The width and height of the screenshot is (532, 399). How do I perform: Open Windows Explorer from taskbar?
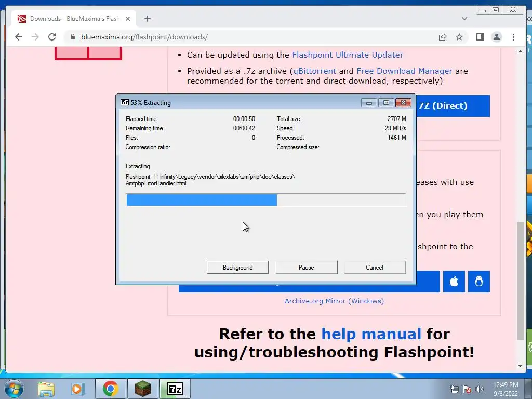click(46, 389)
